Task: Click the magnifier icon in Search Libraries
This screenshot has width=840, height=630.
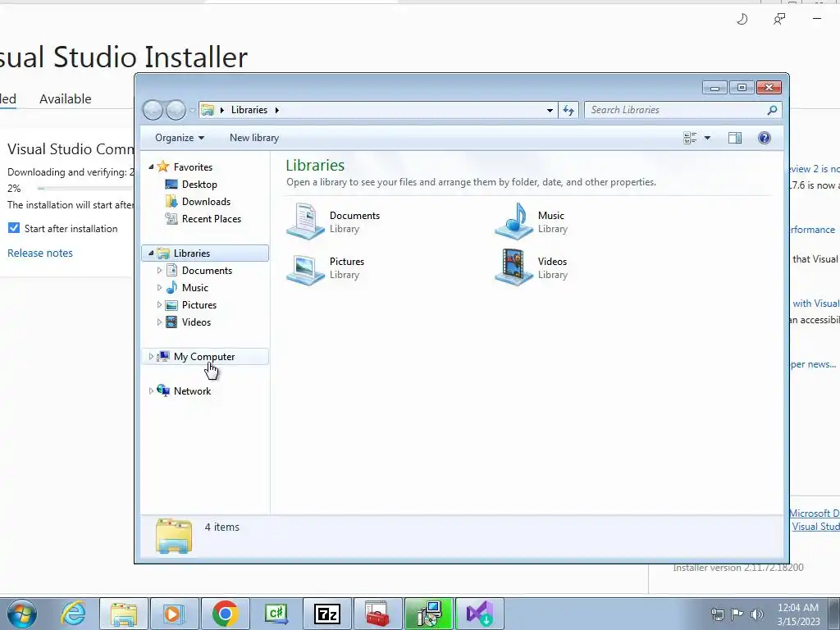Action: [x=772, y=110]
